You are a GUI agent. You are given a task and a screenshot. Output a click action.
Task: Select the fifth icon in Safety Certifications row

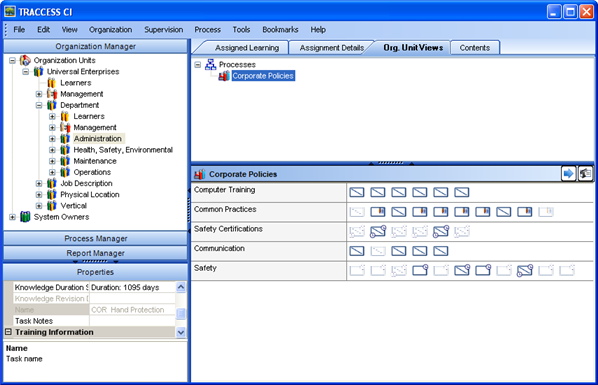tap(441, 231)
